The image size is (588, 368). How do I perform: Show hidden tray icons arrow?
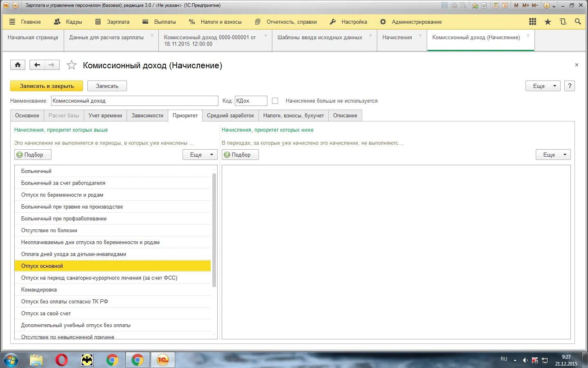[x=515, y=360]
